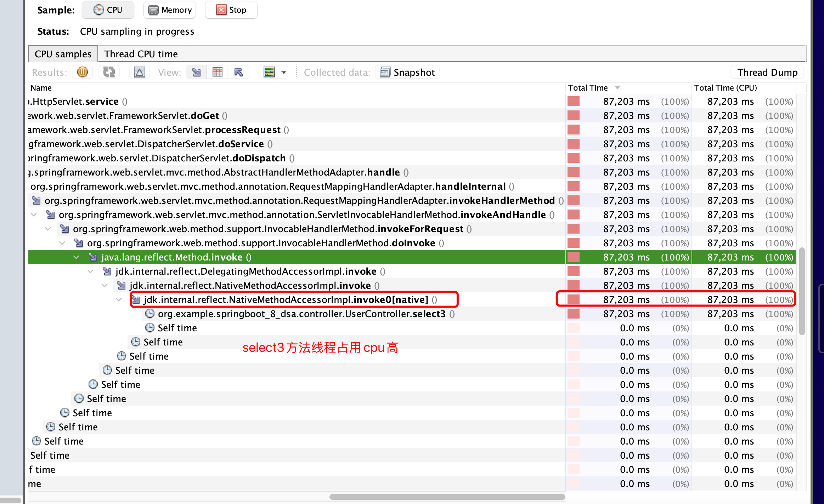This screenshot has width=824, height=504.
Task: Click the Thread Dump button
Action: [767, 72]
